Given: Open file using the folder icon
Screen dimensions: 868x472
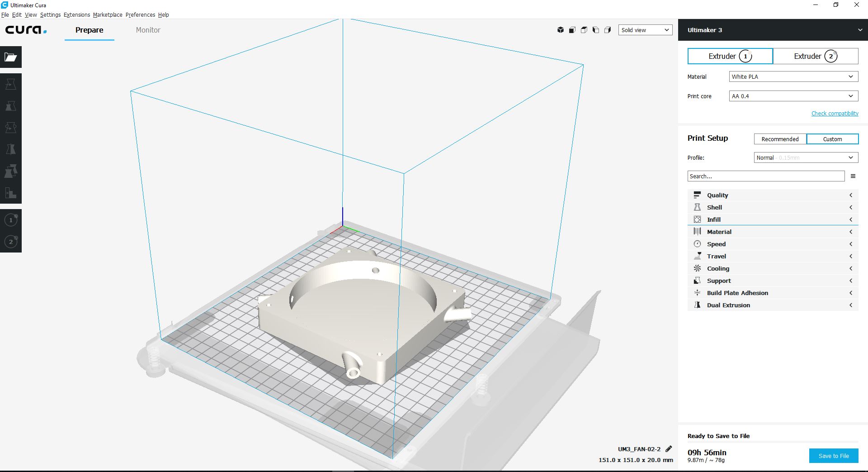Looking at the screenshot, I should [11, 57].
